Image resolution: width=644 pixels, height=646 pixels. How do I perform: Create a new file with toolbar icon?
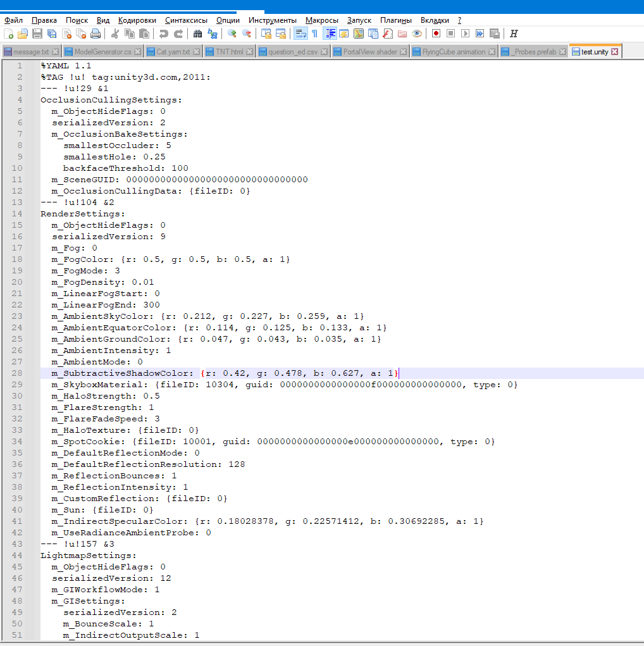coord(8,34)
